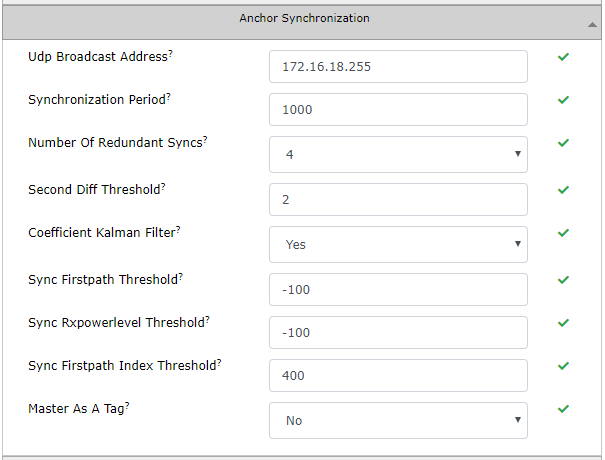Click the Synchronization Period input field
Viewport: 605px width, 460px height.
398,109
